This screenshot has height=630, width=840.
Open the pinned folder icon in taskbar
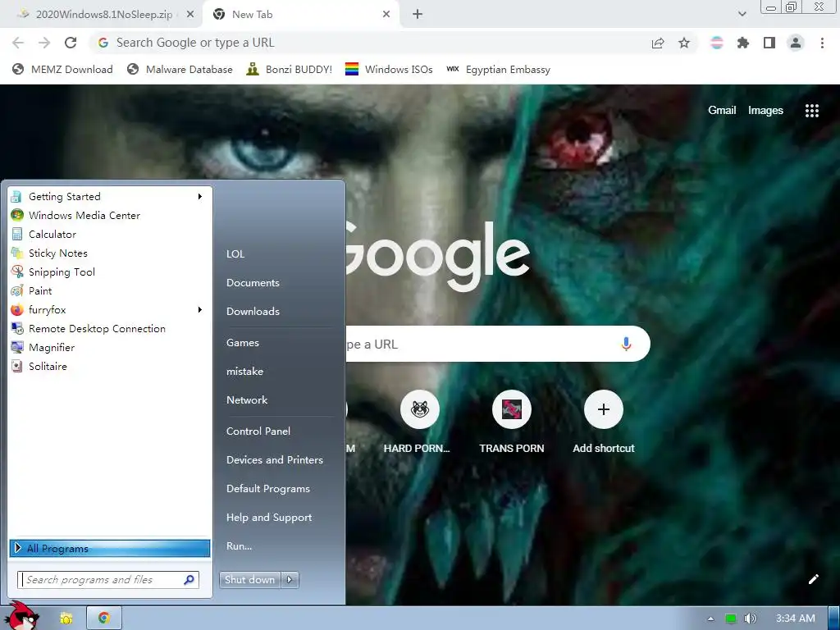(66, 619)
